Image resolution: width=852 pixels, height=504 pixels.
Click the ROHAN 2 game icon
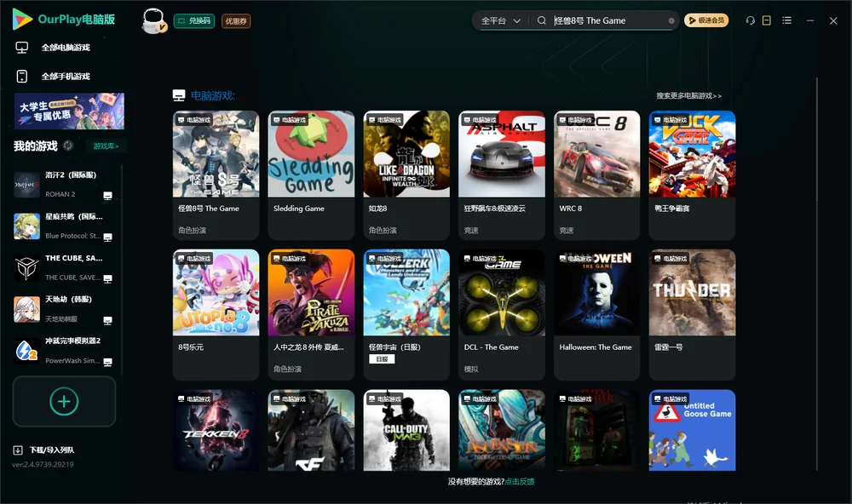point(26,185)
